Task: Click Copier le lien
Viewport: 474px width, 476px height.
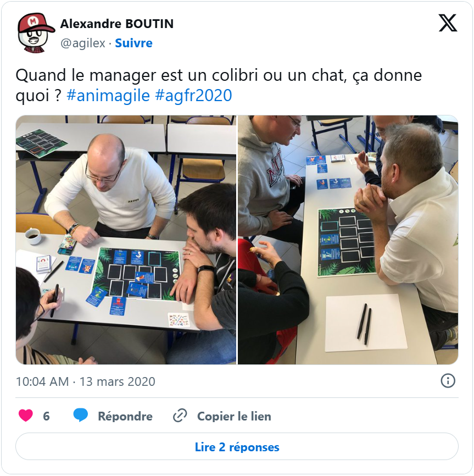Action: (x=234, y=416)
